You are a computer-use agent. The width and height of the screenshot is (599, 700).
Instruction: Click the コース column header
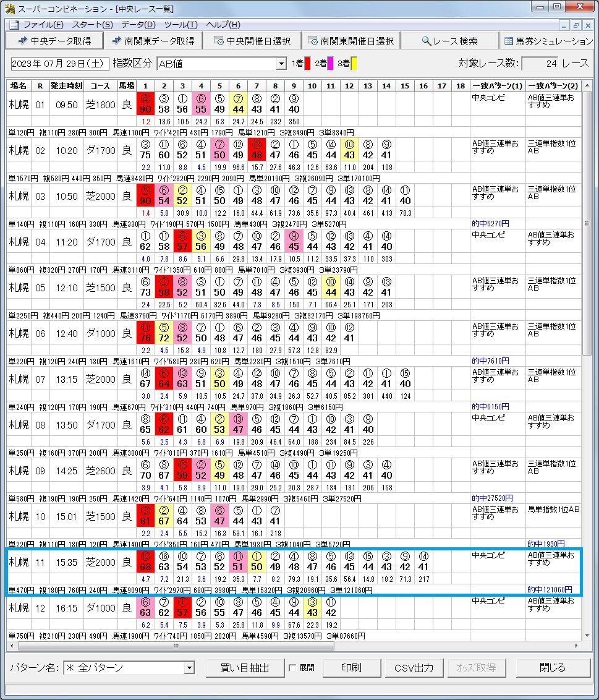click(100, 86)
